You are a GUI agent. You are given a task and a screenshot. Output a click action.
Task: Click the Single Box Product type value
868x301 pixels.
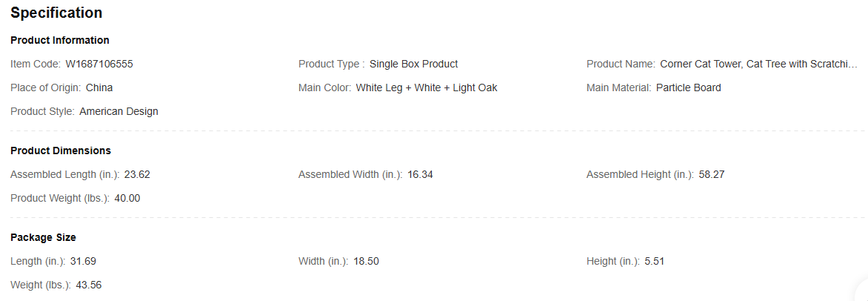413,64
